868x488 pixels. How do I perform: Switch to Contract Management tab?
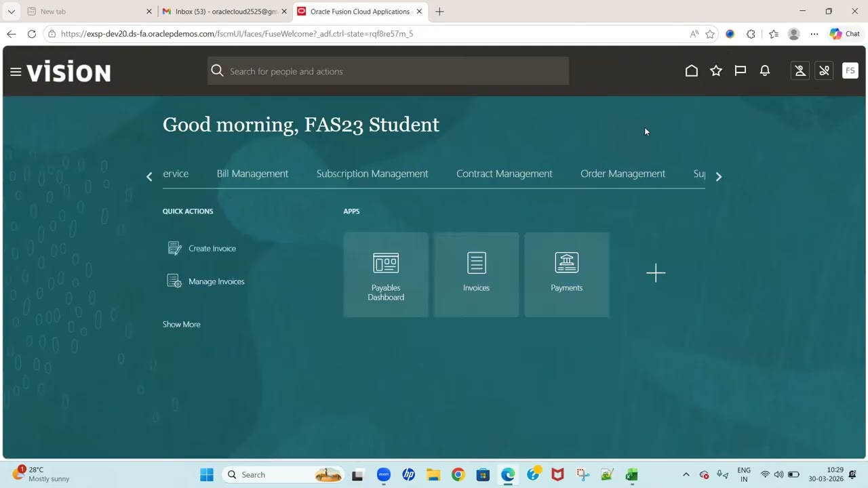coord(505,174)
